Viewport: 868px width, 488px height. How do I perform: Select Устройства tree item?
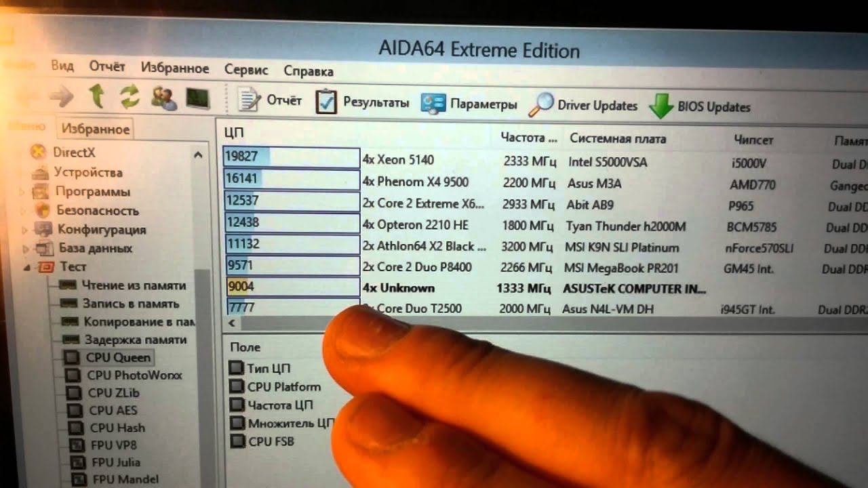coord(88,172)
